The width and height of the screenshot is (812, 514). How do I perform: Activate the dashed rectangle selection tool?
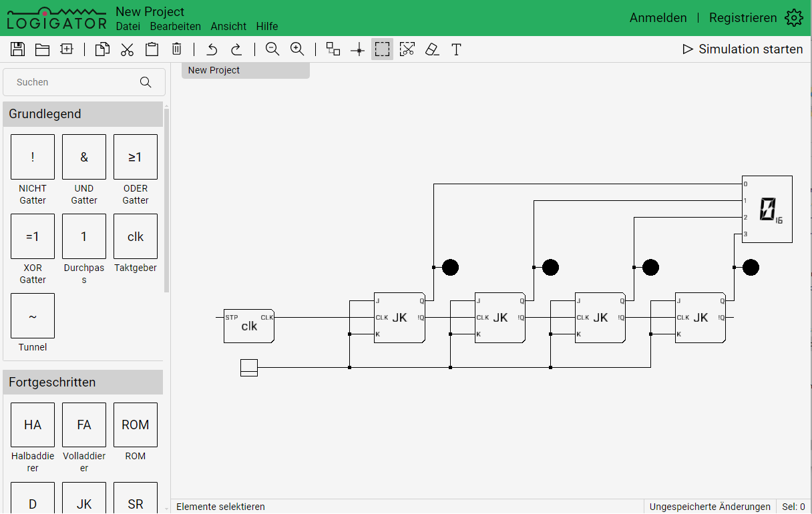point(382,49)
